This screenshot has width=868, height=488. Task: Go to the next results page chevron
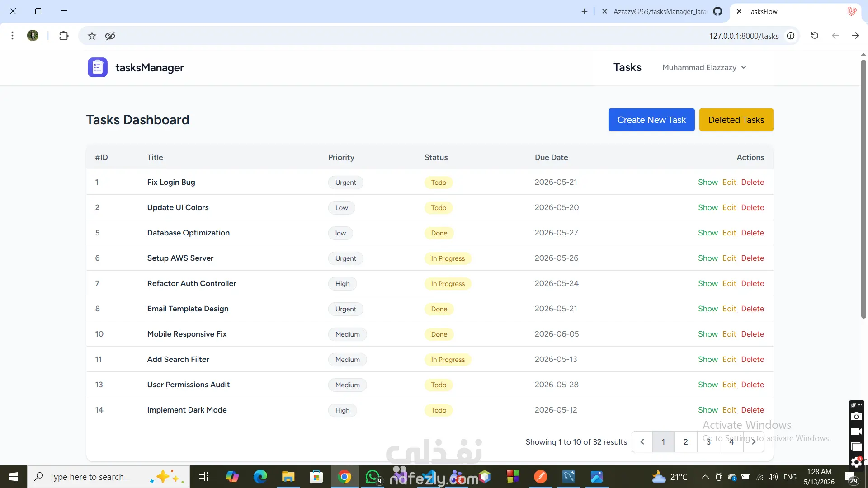click(754, 442)
